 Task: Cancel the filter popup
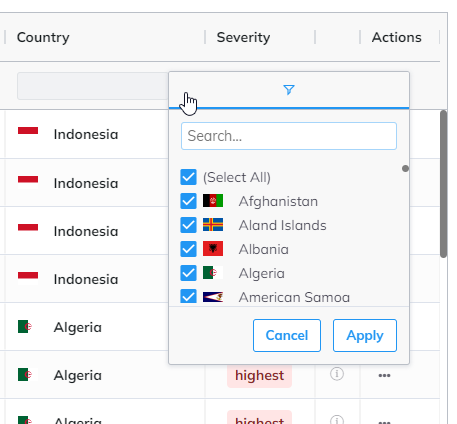pyautogui.click(x=287, y=335)
